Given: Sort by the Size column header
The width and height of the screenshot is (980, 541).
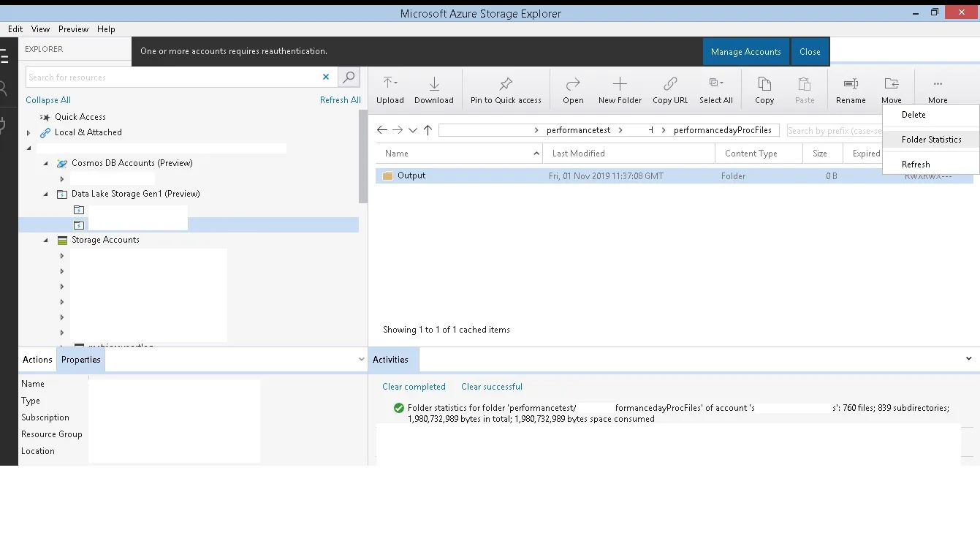Looking at the screenshot, I should click(x=823, y=154).
